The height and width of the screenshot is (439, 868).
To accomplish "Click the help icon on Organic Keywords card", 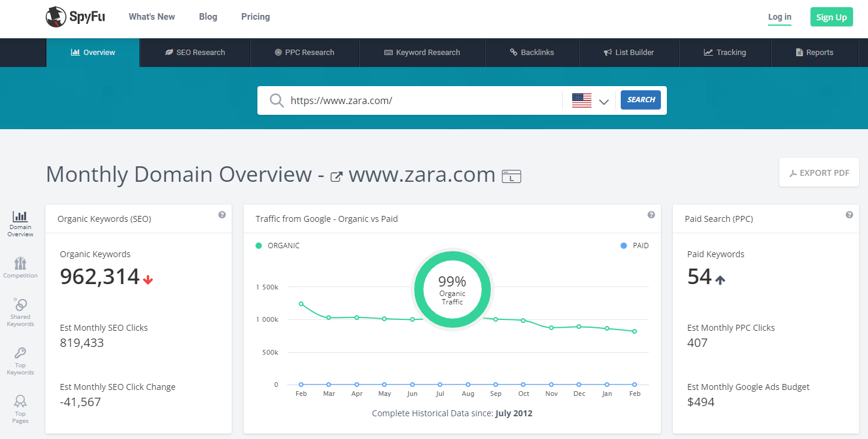I will 222,215.
